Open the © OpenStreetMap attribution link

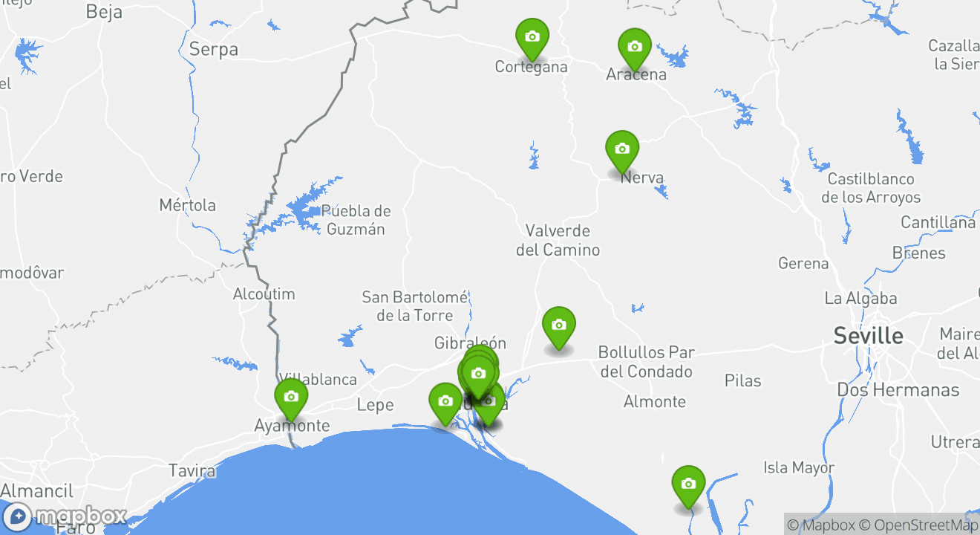tap(919, 525)
